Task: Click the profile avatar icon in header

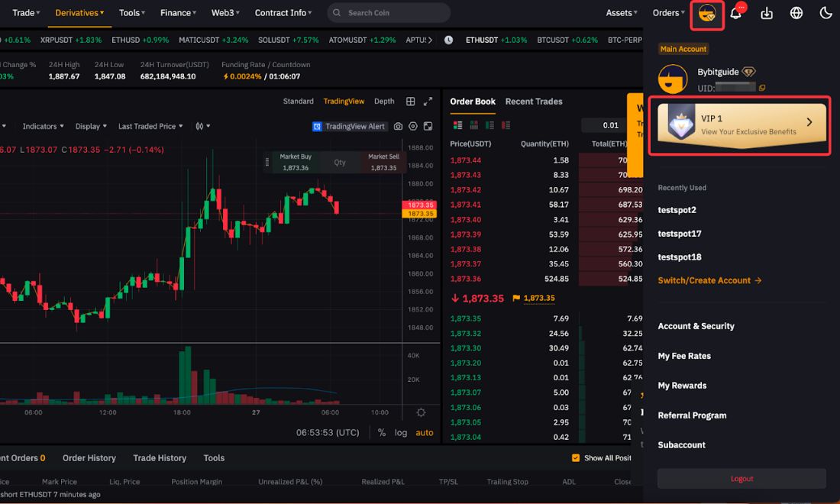Action: tap(707, 14)
